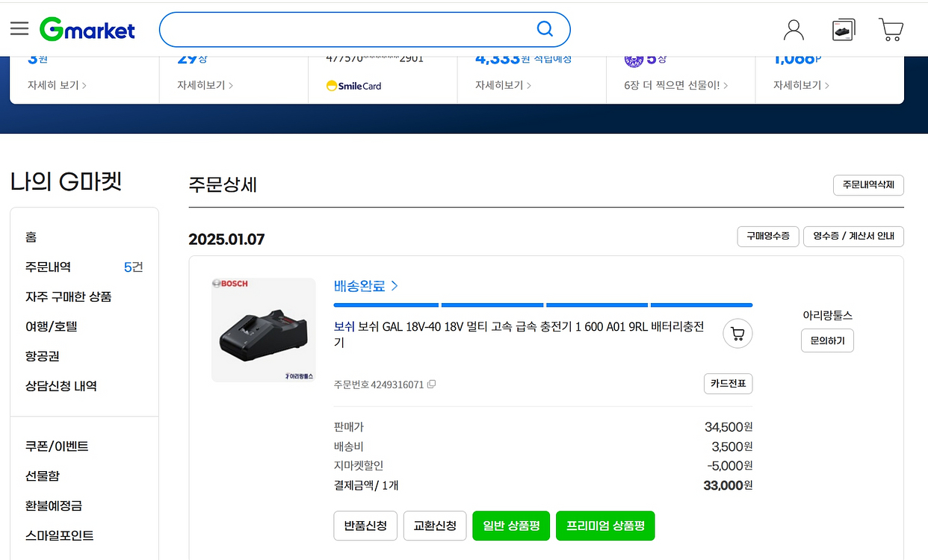Click the 5건 order count

pos(133,267)
